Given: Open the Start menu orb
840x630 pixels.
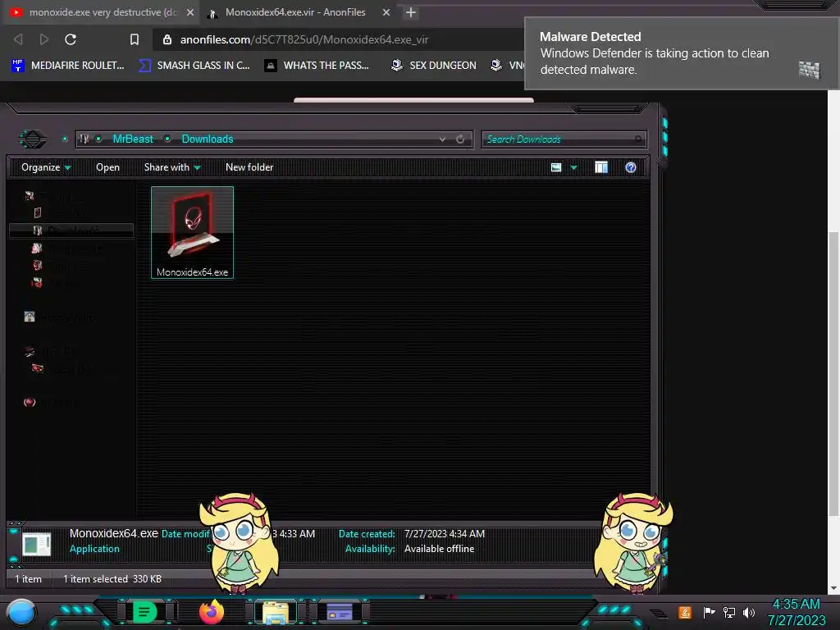Looking at the screenshot, I should click(21, 613).
